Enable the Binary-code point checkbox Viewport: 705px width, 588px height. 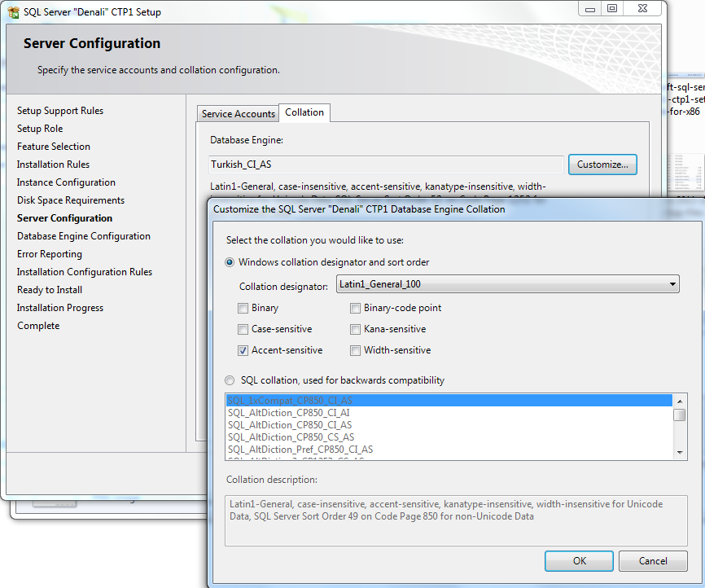coord(355,308)
